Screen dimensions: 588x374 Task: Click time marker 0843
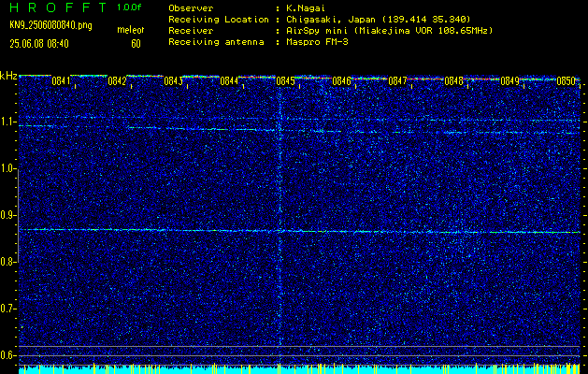tap(173, 81)
